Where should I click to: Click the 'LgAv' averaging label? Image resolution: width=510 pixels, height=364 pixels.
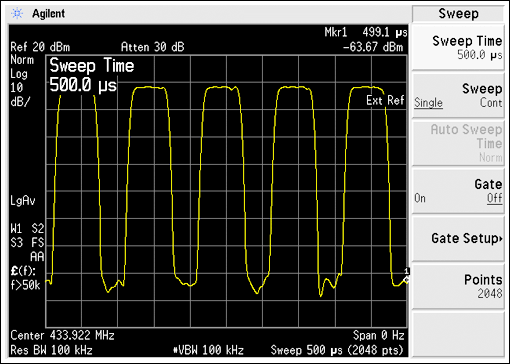pos(23,201)
